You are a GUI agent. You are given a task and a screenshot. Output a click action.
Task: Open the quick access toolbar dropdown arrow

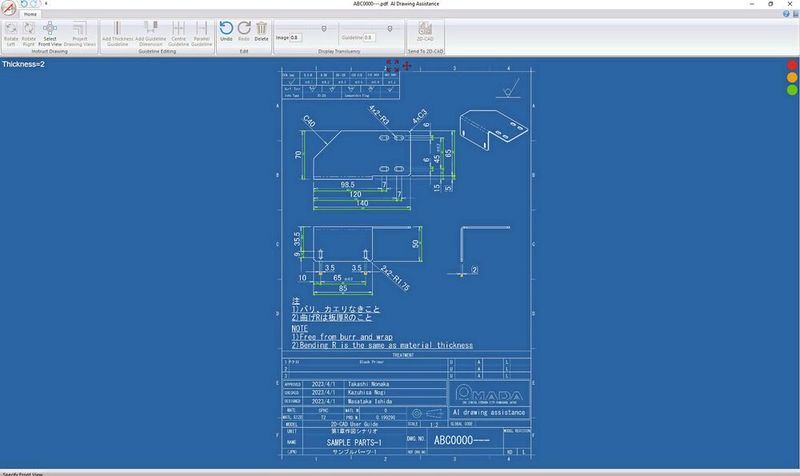click(46, 4)
